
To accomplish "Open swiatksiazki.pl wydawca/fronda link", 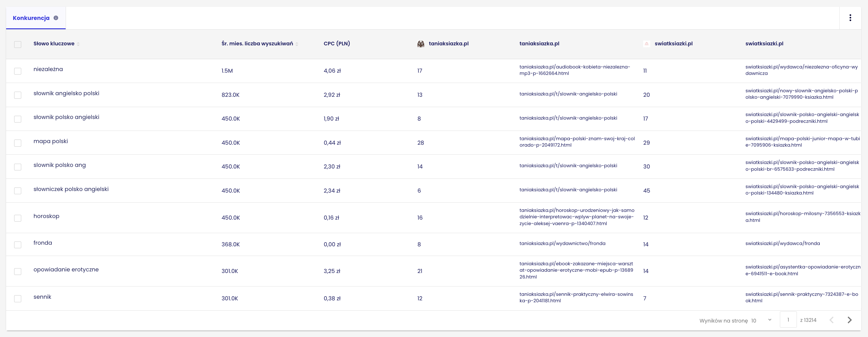I will pyautogui.click(x=782, y=243).
